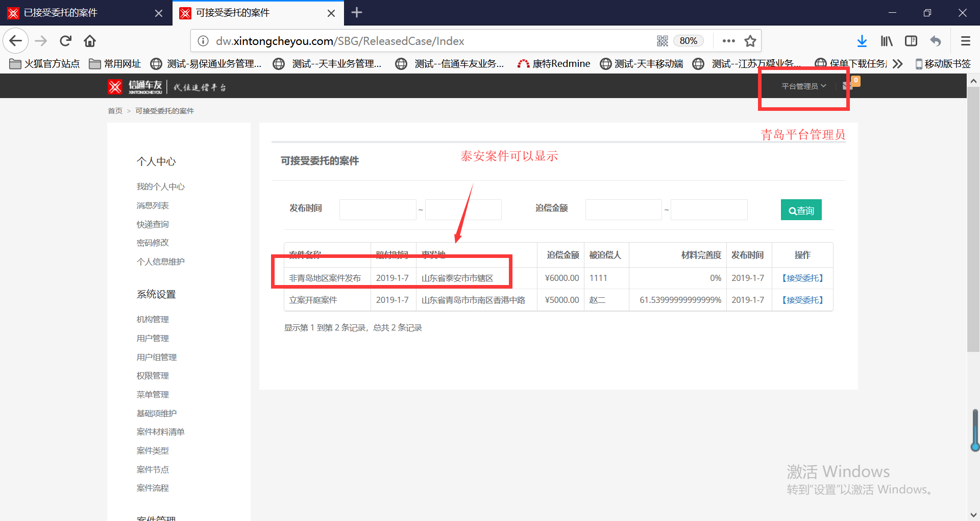The width and height of the screenshot is (980, 521).
Task: Open the QR code icon in address bar
Action: [662, 41]
